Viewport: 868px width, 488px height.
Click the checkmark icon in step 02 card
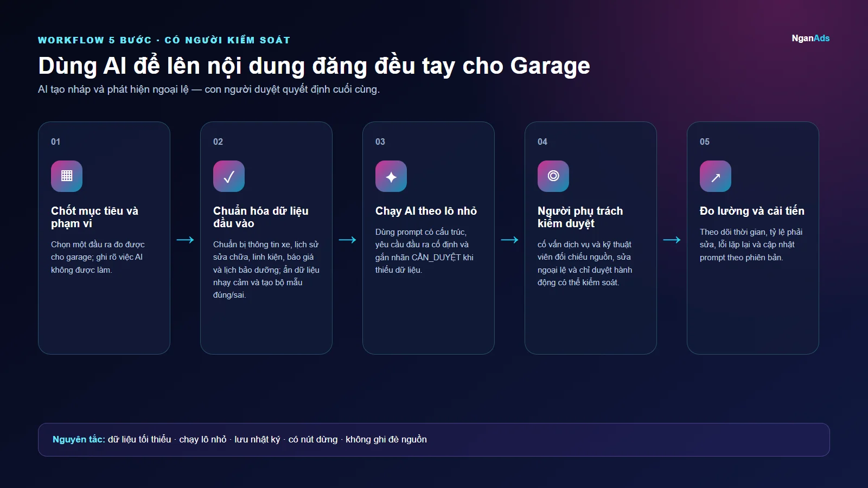[x=229, y=176]
